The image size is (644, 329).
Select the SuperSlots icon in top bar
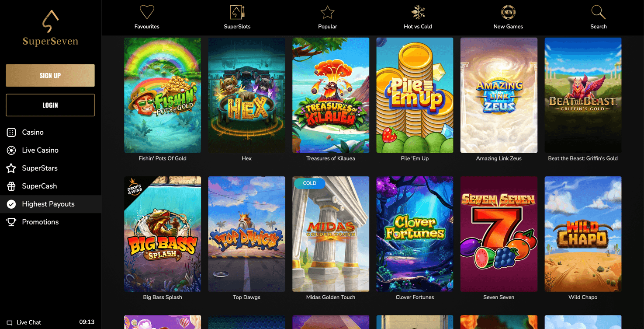coord(237,12)
